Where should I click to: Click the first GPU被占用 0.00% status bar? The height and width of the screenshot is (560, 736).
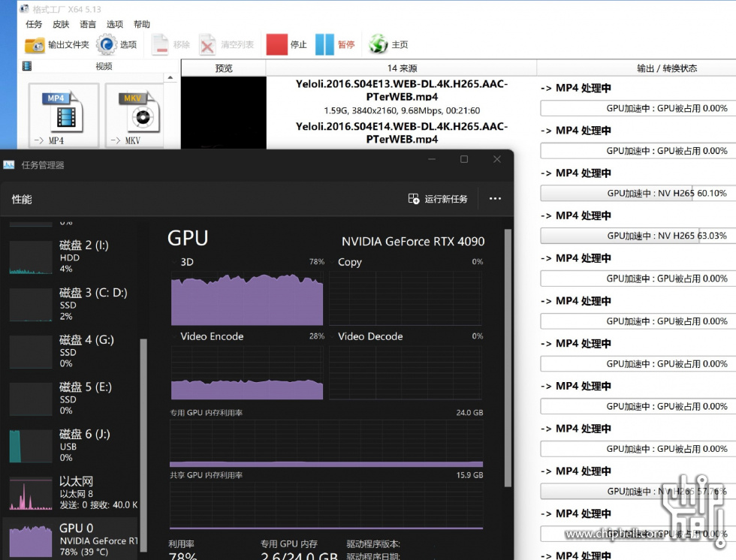[638, 108]
